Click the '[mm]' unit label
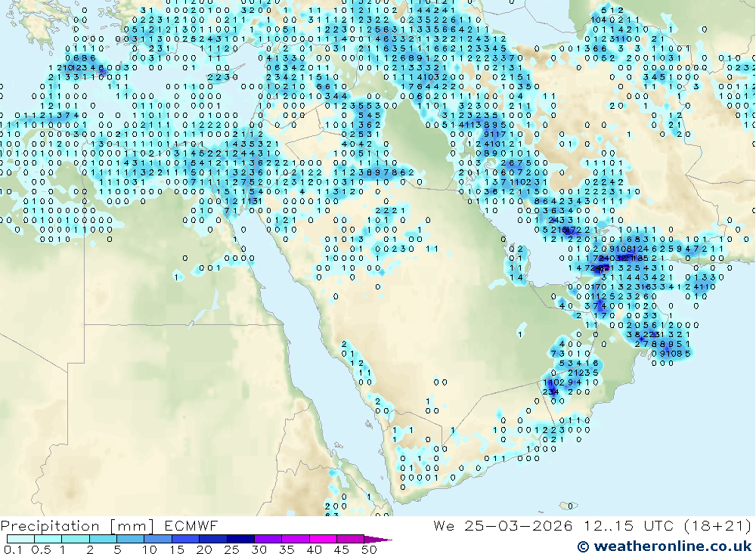The width and height of the screenshot is (756, 554). pos(132,526)
